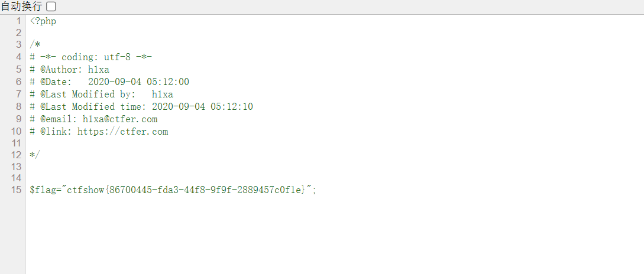Click the @Last Modified by line

(101, 94)
